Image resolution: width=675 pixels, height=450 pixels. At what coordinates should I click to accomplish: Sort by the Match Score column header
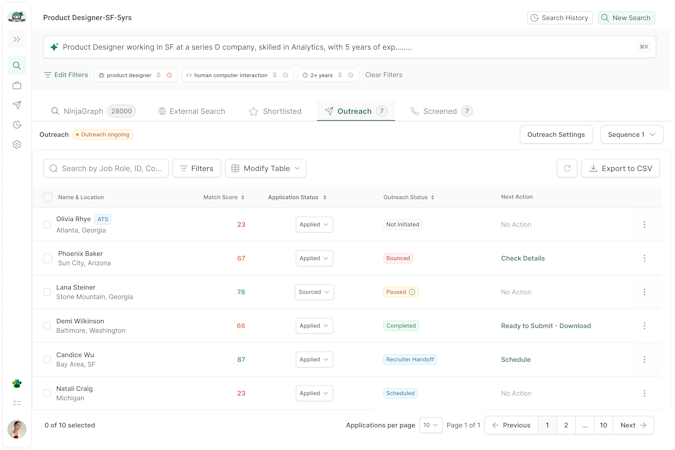pyautogui.click(x=224, y=198)
